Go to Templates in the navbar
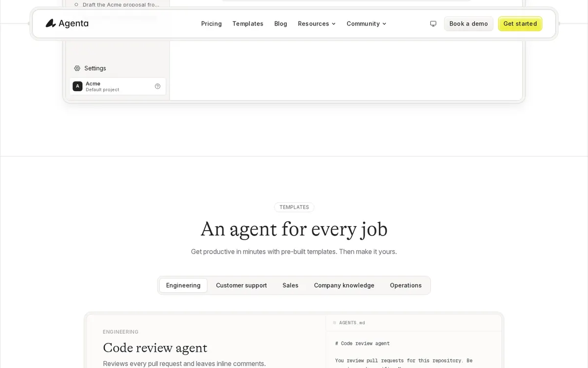588x368 pixels. coord(248,24)
